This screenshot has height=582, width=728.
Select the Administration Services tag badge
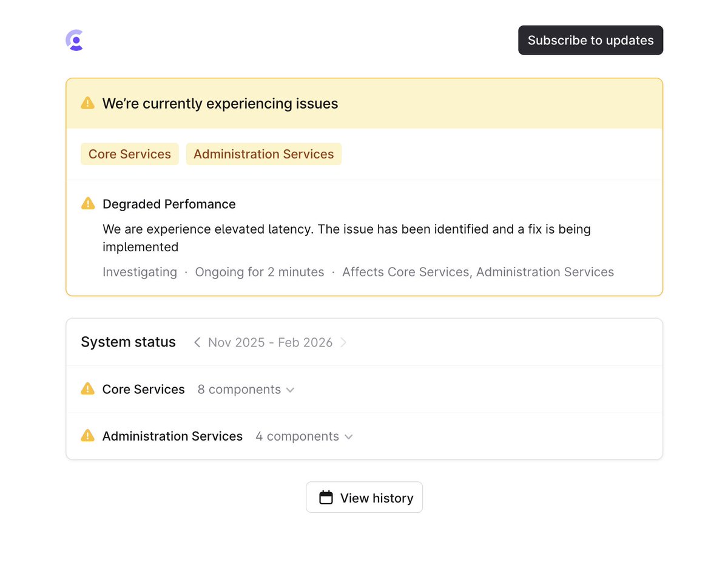(x=263, y=154)
